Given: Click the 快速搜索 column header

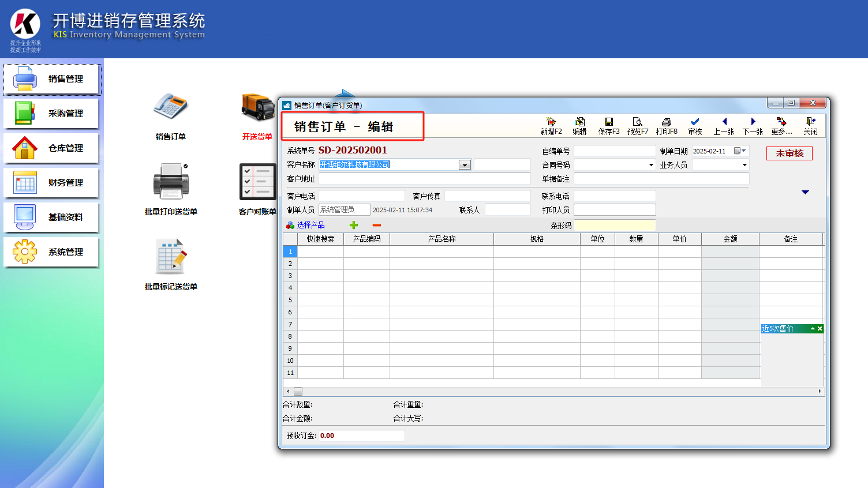Looking at the screenshot, I should pyautogui.click(x=320, y=239).
